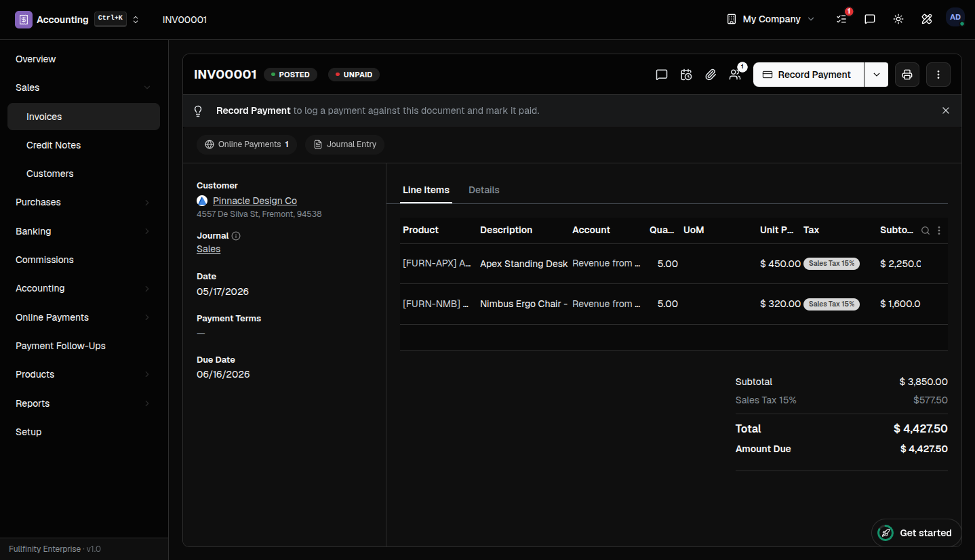Open the Pinnacle Design Co customer link
The width and height of the screenshot is (975, 560).
pos(255,201)
